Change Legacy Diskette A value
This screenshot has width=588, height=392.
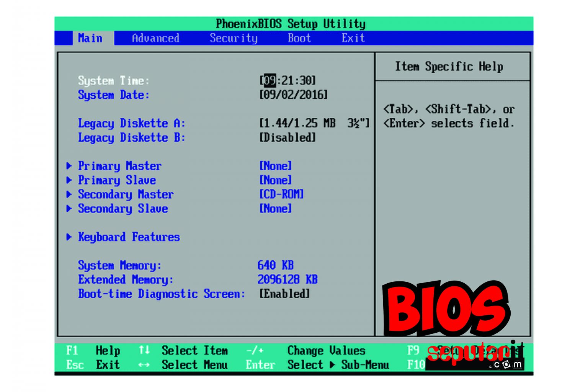point(314,123)
